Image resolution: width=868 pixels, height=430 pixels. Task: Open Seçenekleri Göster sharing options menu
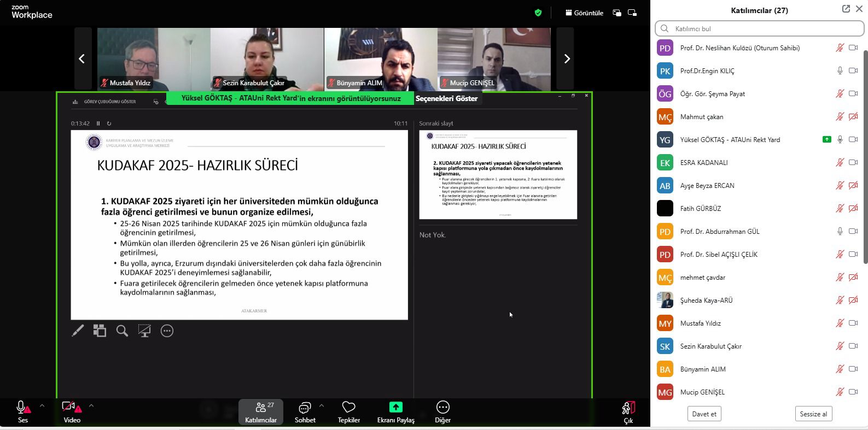point(446,98)
